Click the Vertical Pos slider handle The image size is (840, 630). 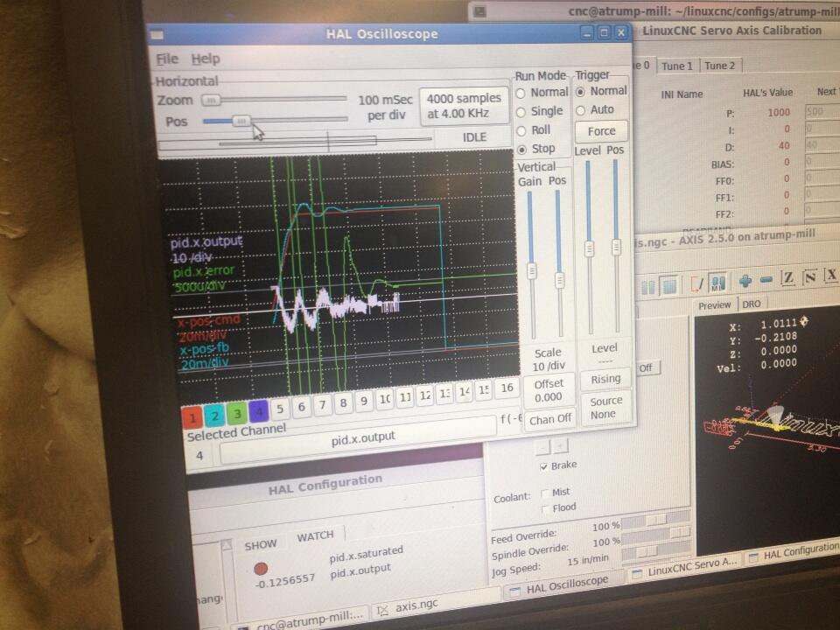coord(559,280)
